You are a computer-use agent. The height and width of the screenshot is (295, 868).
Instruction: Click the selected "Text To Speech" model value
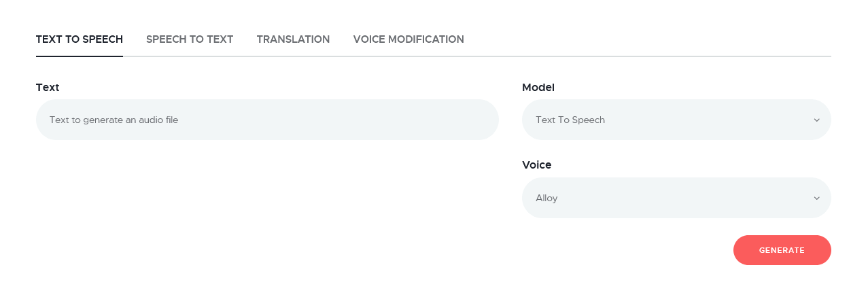click(570, 120)
